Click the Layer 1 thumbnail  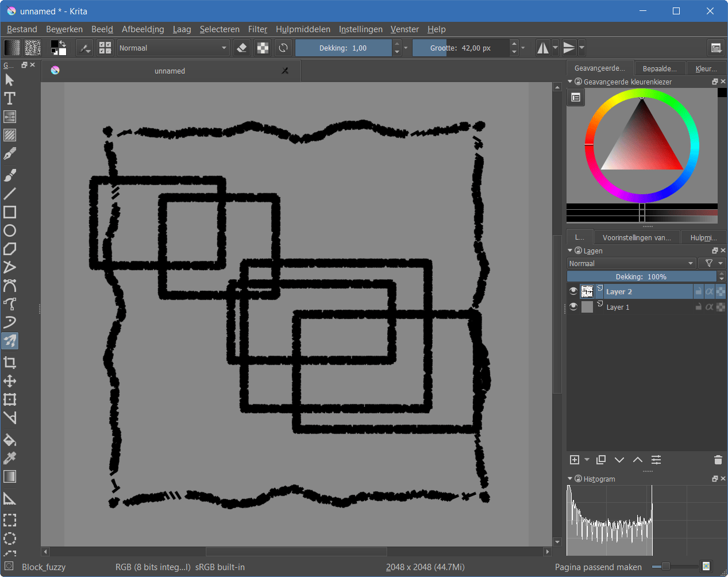tap(587, 306)
